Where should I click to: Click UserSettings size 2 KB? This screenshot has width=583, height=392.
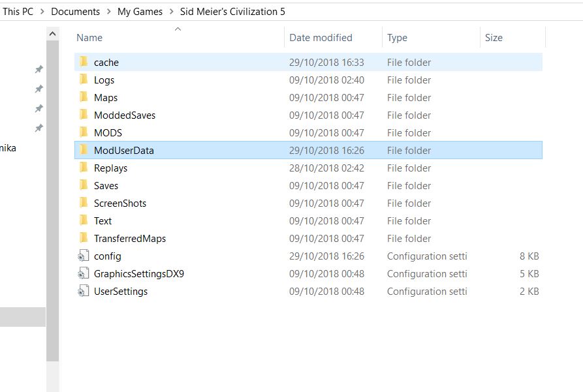(529, 292)
